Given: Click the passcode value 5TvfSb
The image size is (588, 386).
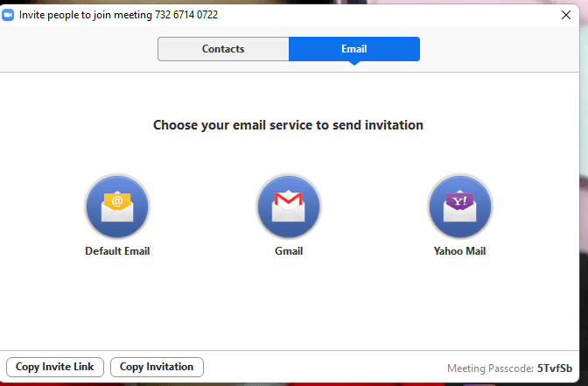Looking at the screenshot, I should click(x=555, y=368).
